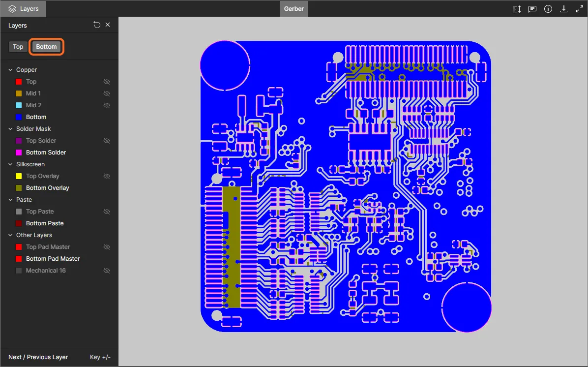The image size is (588, 367).
Task: Open the comments icon in top bar
Action: (532, 9)
